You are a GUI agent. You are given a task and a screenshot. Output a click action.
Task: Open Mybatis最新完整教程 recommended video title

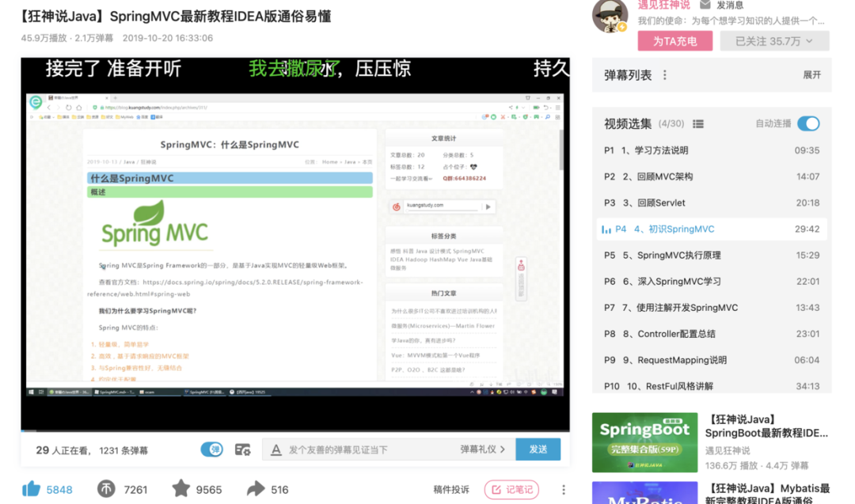[x=767, y=494]
